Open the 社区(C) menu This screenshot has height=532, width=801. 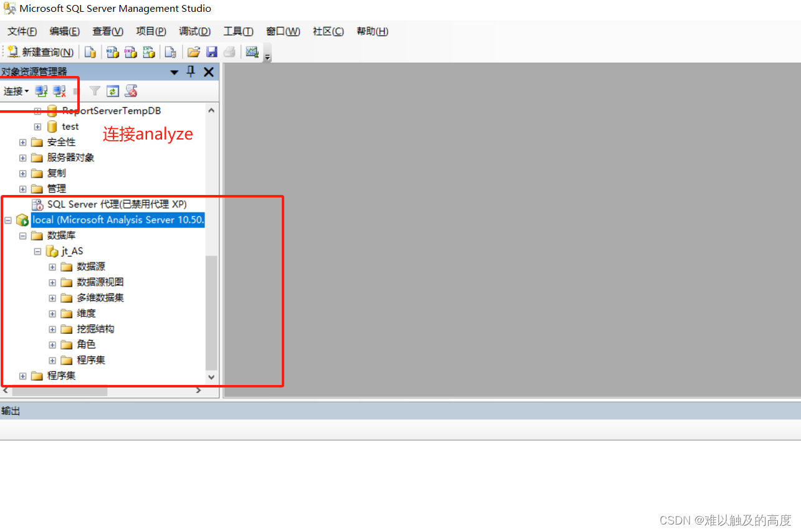pos(328,31)
